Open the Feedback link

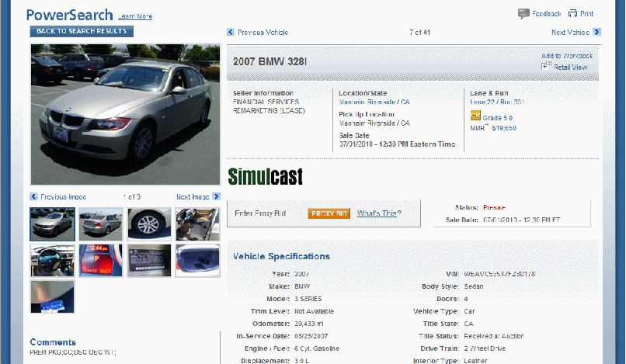click(546, 13)
